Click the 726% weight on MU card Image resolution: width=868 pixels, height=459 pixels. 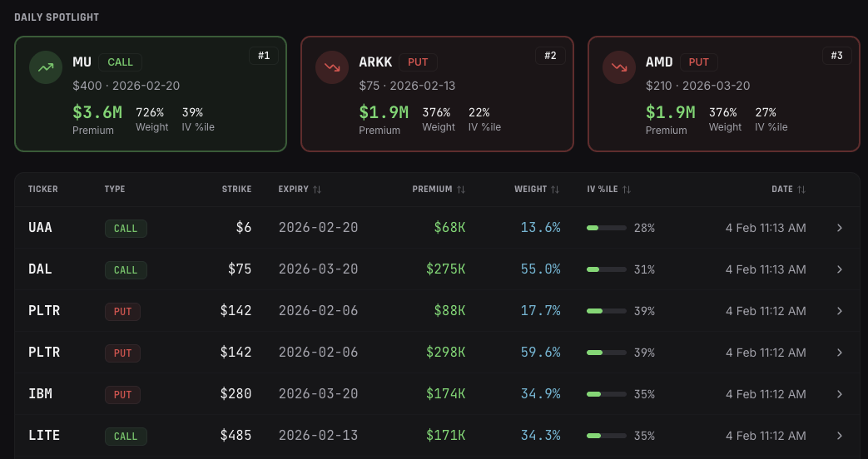tap(150, 112)
